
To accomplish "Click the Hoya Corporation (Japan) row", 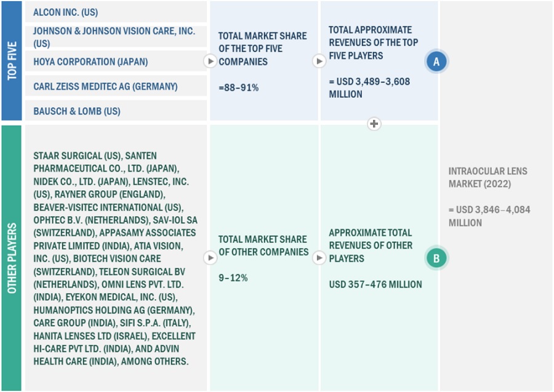I will [90, 62].
